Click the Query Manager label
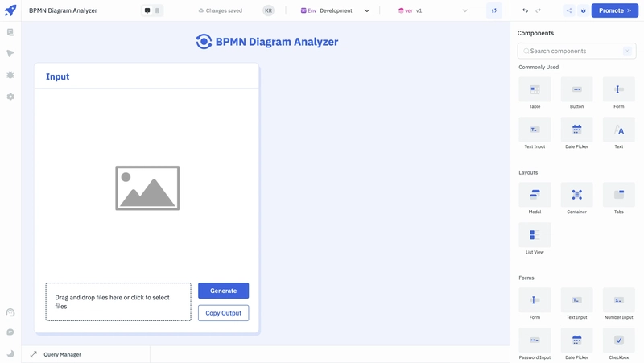 [63, 354]
